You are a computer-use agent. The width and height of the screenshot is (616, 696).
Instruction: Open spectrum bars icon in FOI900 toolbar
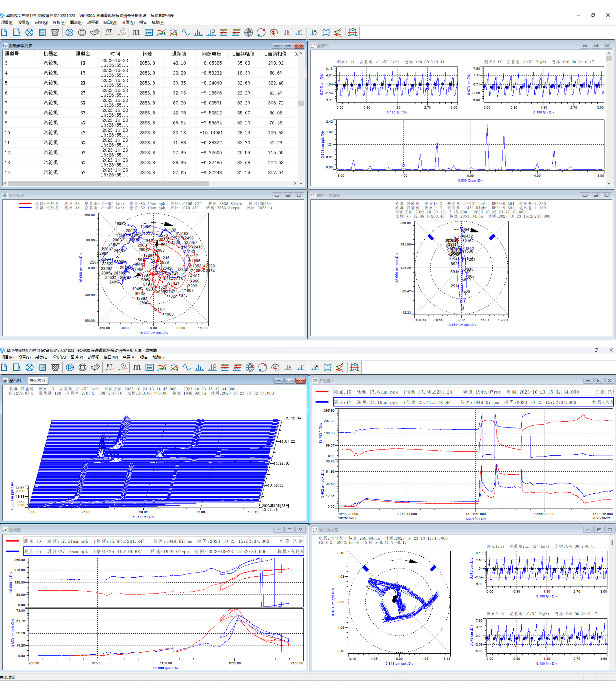click(x=200, y=368)
